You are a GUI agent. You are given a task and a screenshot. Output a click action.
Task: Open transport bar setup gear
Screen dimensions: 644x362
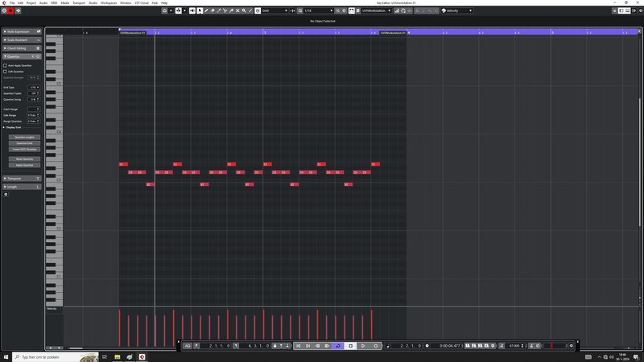pos(572,346)
